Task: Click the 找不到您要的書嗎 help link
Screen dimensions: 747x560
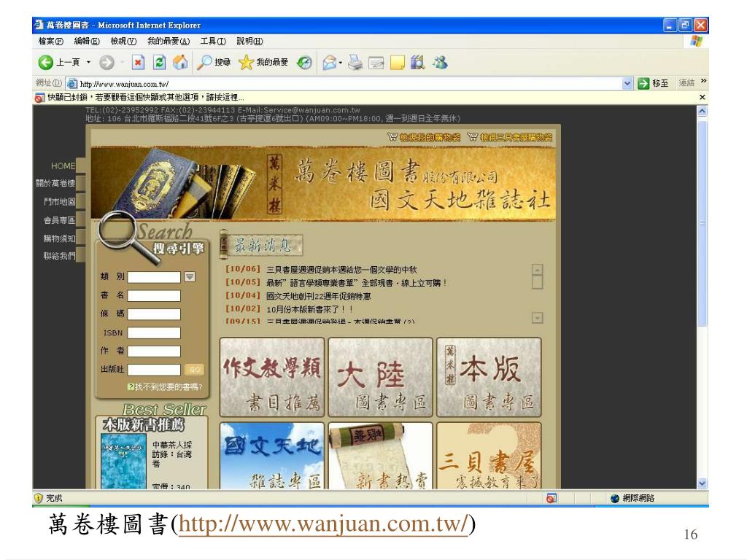Action: [x=166, y=386]
